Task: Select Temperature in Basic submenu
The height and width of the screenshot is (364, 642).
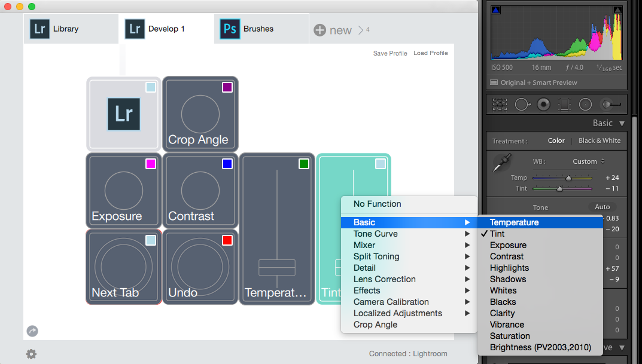Action: click(540, 222)
